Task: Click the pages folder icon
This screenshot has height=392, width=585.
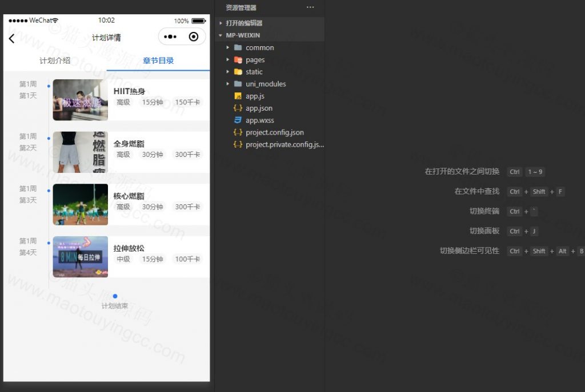Action: click(238, 59)
